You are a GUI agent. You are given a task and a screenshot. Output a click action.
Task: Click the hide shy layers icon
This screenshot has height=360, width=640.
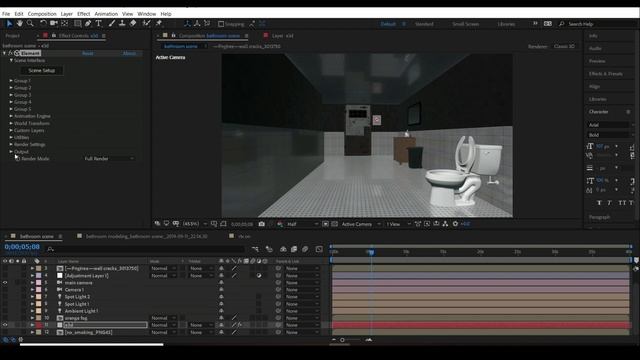coord(283,249)
